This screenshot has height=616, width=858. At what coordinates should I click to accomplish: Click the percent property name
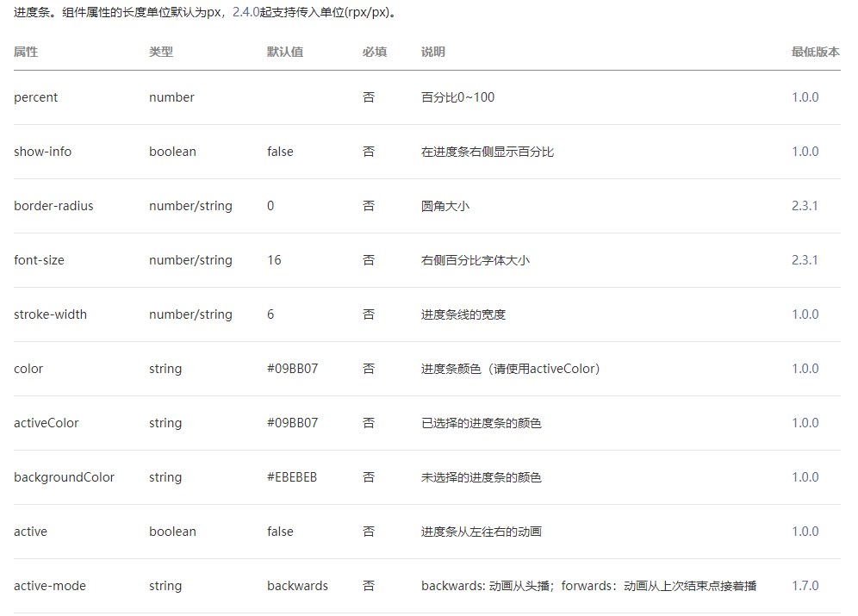click(x=35, y=96)
